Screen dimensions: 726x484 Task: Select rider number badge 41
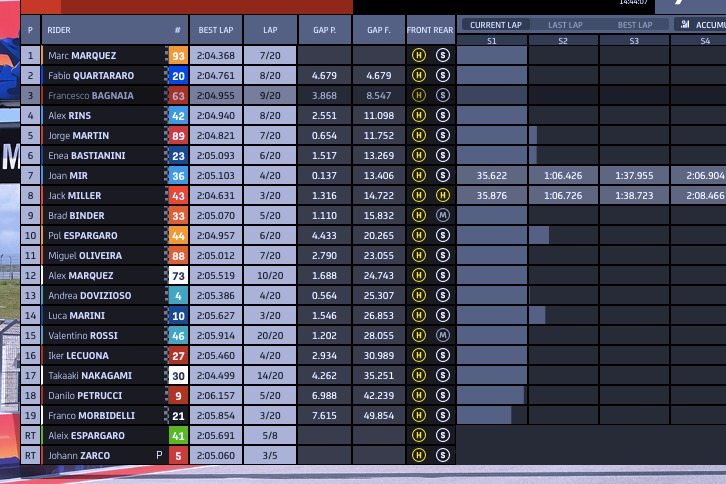tap(178, 435)
